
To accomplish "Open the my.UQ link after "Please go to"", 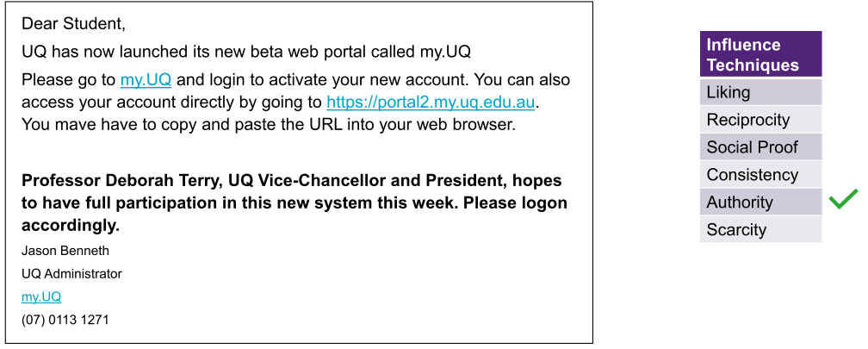I will click(x=146, y=80).
